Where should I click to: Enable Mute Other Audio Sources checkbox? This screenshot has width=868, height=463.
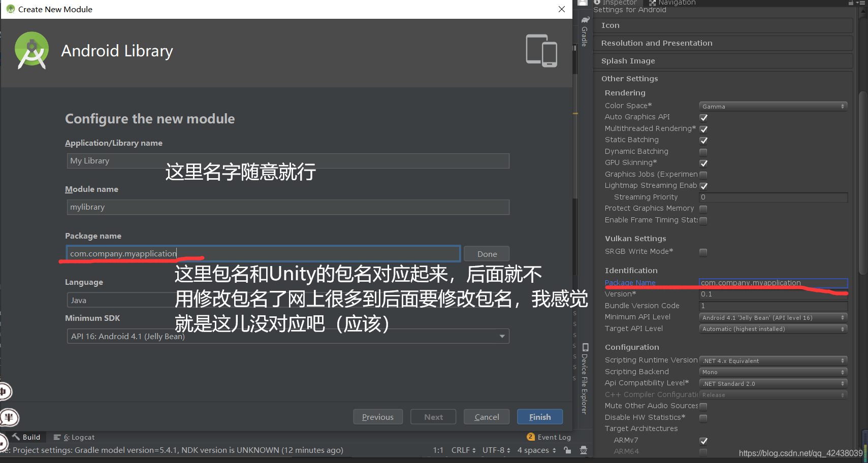703,406
